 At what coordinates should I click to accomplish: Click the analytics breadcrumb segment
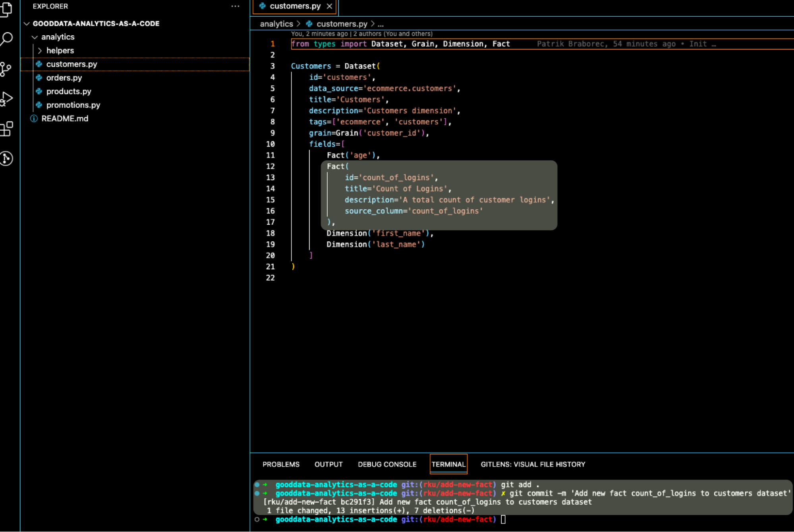pos(276,24)
